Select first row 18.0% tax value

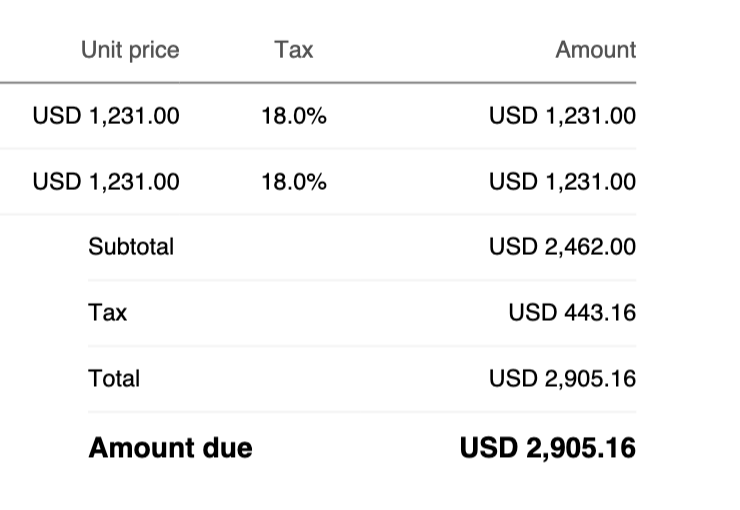click(x=294, y=116)
